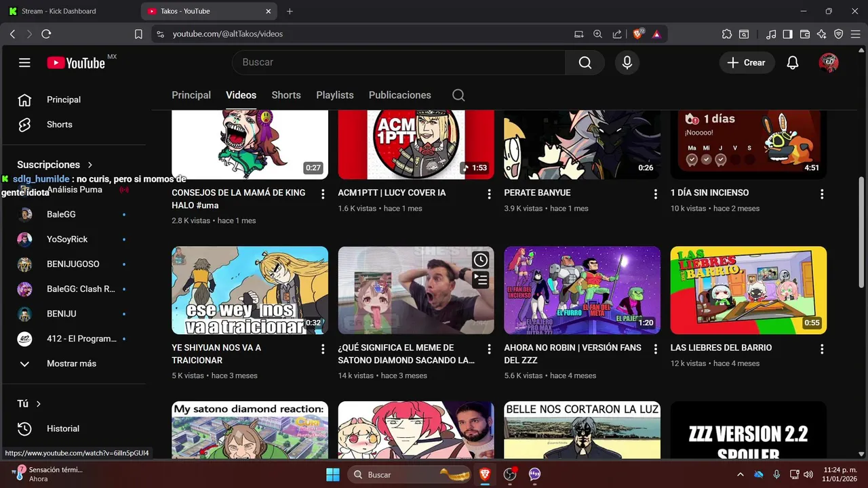This screenshot has height=488, width=868.
Task: Open the account avatar menu
Action: 829,62
